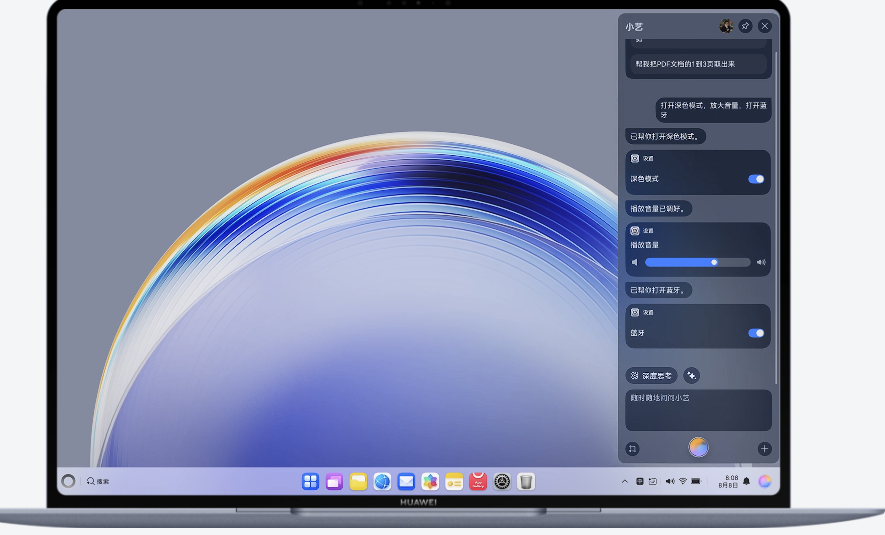This screenshot has width=885, height=535.
Task: Open settings icon on dark mode card
Action: [x=635, y=159]
